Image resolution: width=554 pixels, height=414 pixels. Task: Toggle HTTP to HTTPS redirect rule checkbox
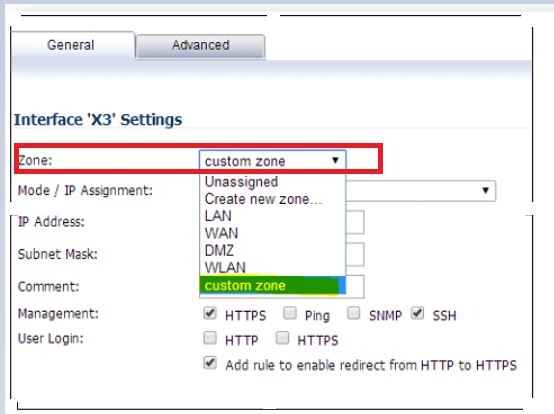point(210,363)
